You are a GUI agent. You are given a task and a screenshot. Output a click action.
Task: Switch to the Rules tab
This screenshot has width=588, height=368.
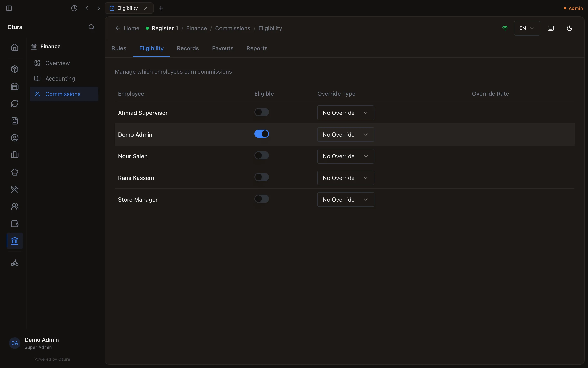pyautogui.click(x=119, y=48)
